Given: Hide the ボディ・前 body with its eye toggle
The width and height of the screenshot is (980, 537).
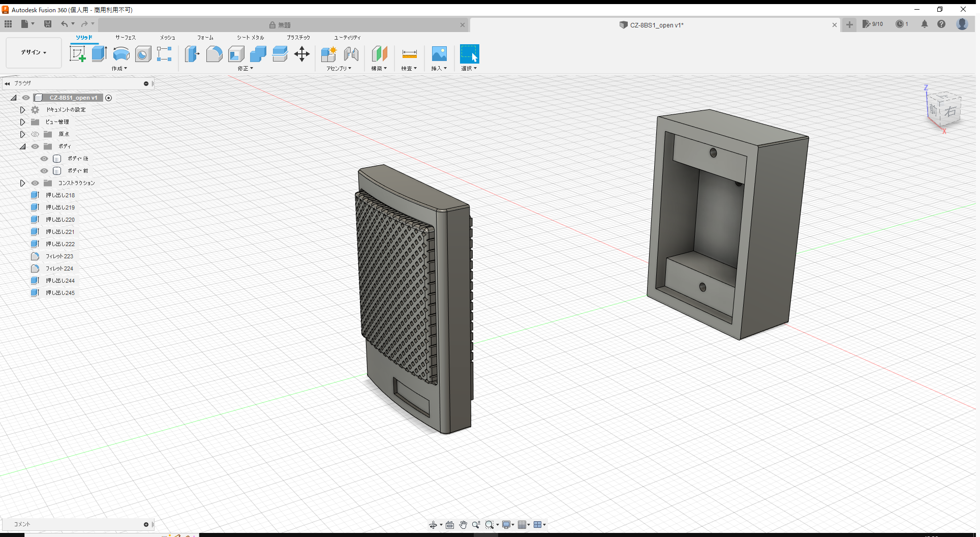Looking at the screenshot, I should (44, 170).
